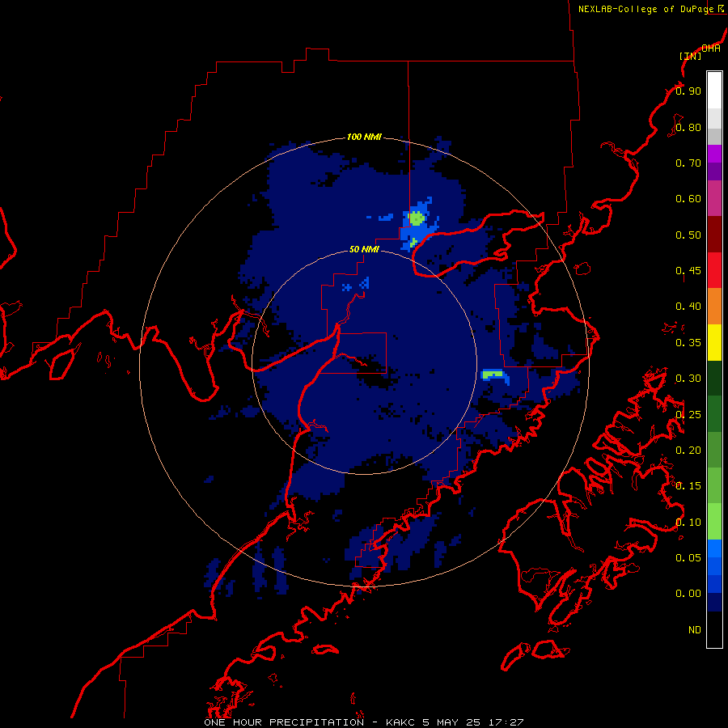
Task: Select the 0.15 scale value
Action: click(x=688, y=486)
